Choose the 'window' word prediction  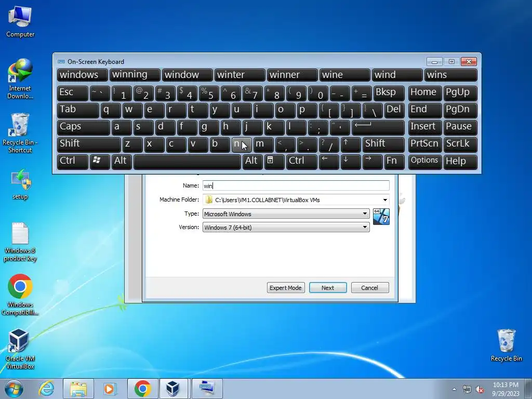(187, 75)
